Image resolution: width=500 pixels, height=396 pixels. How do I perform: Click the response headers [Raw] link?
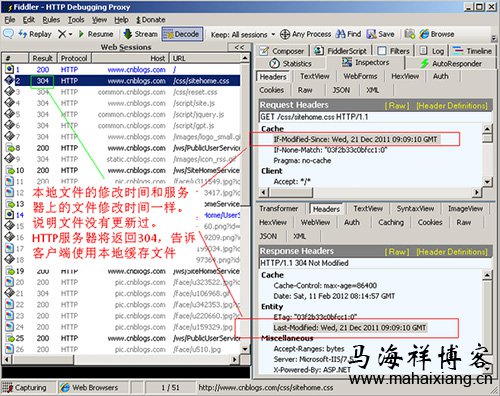[397, 252]
